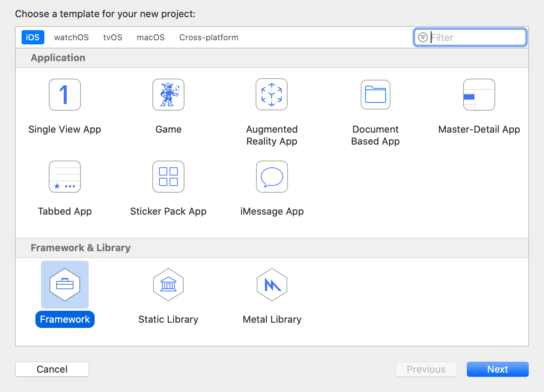Click the Game label text
This screenshot has width=544, height=392.
click(x=168, y=129)
